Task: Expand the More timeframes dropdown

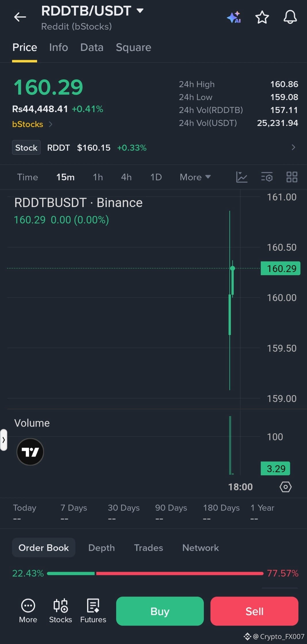Action: (195, 177)
